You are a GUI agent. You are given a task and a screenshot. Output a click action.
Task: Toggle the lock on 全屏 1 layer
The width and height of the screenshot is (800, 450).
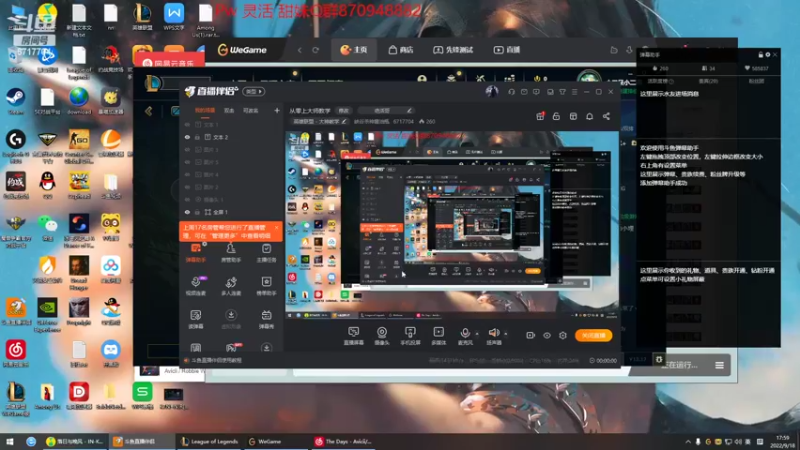(x=197, y=212)
